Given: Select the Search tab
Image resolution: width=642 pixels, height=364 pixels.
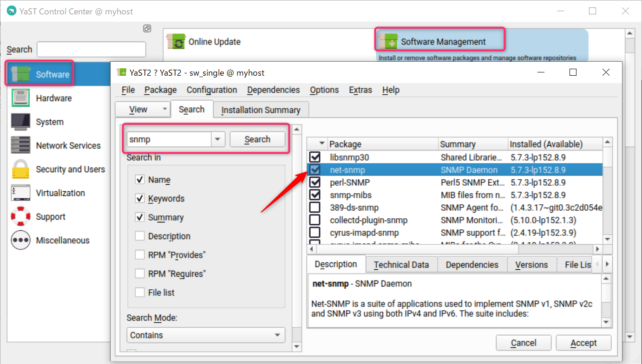Looking at the screenshot, I should 191,109.
